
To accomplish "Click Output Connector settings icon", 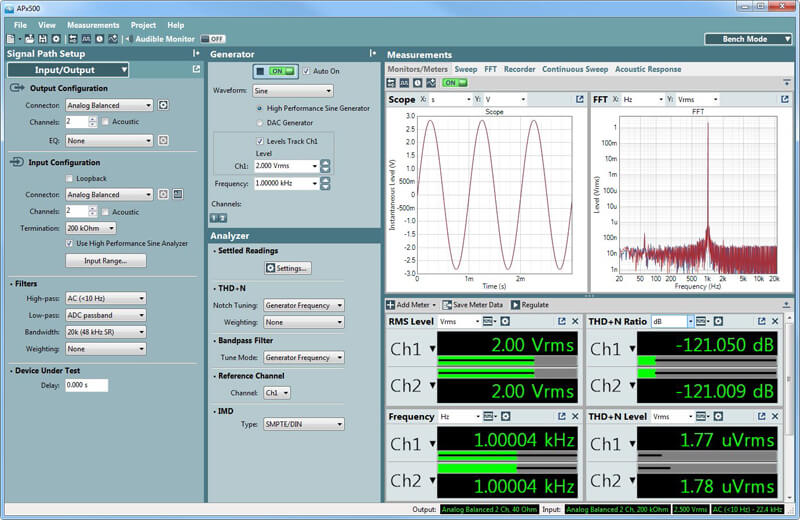I will (x=163, y=105).
